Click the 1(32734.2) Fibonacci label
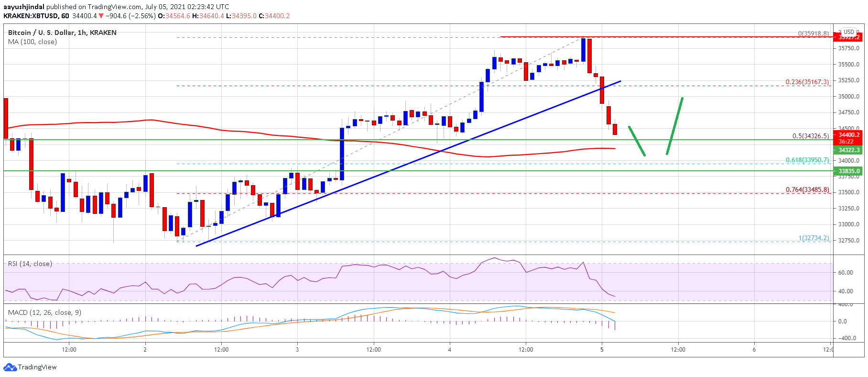 click(814, 238)
